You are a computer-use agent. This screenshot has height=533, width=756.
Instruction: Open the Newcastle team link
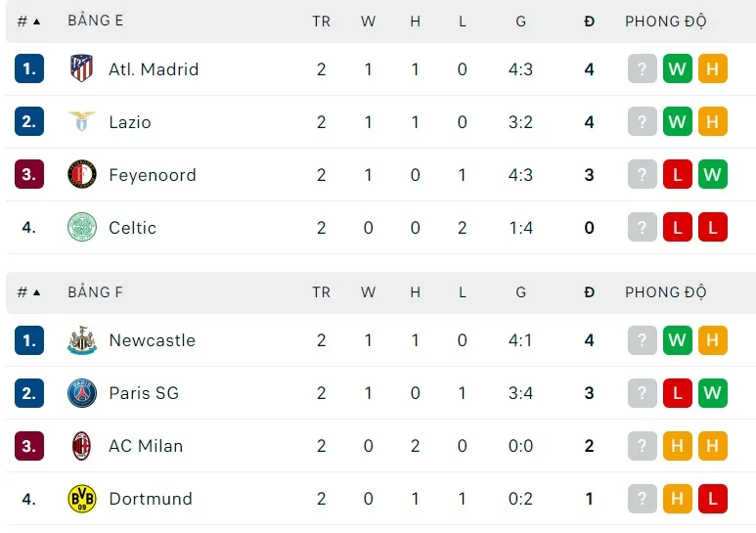pyautogui.click(x=152, y=340)
